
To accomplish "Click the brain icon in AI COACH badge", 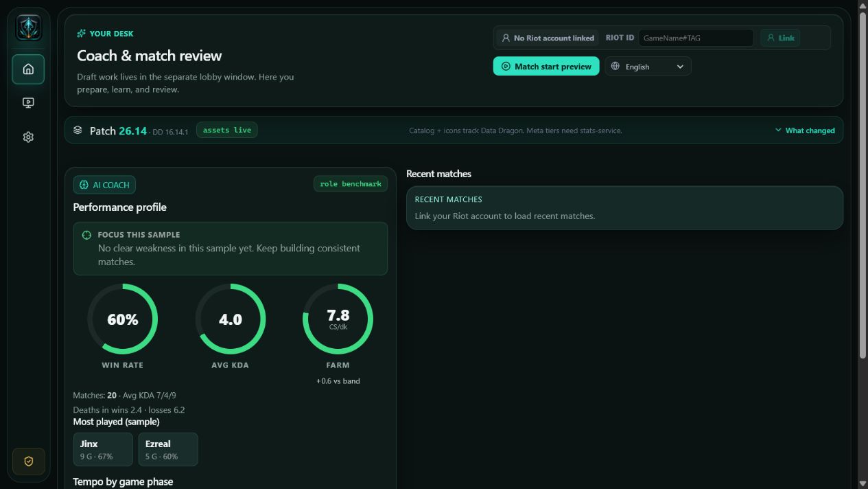I will [84, 185].
